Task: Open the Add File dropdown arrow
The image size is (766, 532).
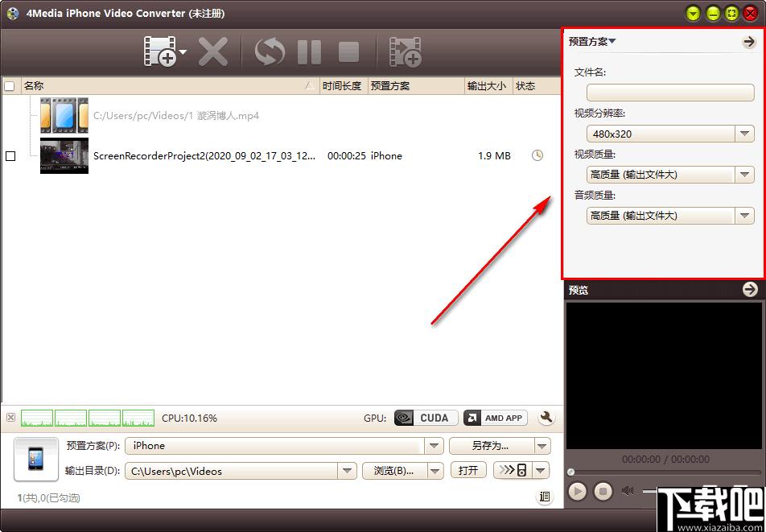Action: [183, 52]
